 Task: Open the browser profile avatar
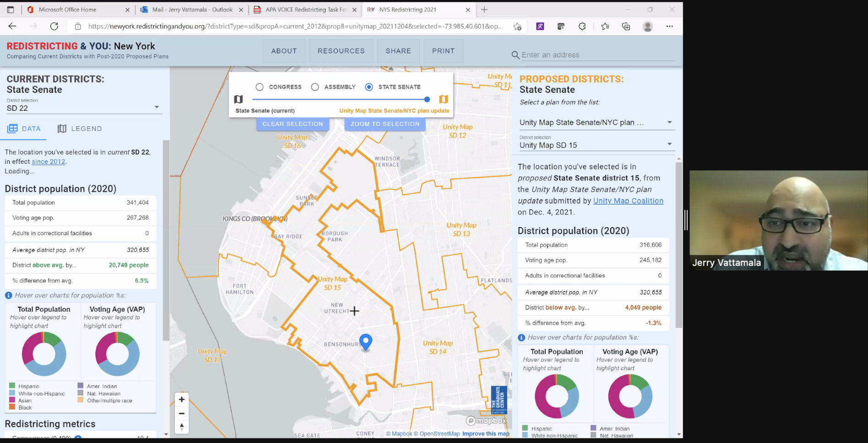click(x=647, y=26)
